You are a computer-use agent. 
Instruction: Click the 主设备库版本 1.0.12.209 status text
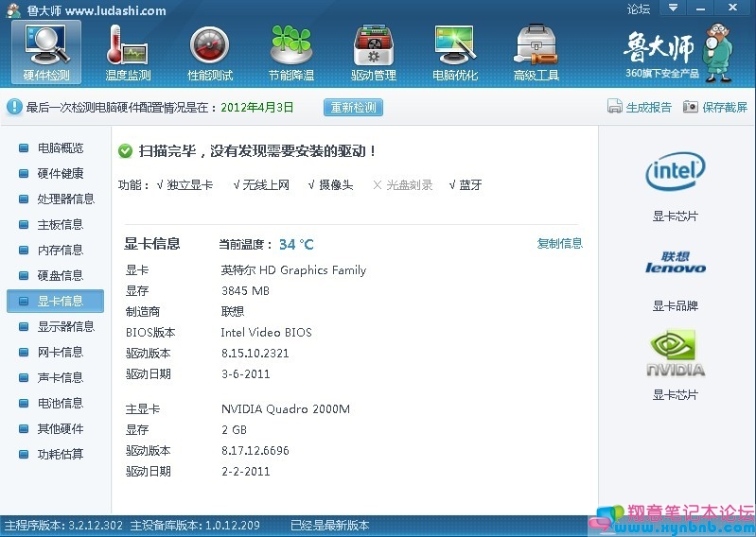coord(195,525)
